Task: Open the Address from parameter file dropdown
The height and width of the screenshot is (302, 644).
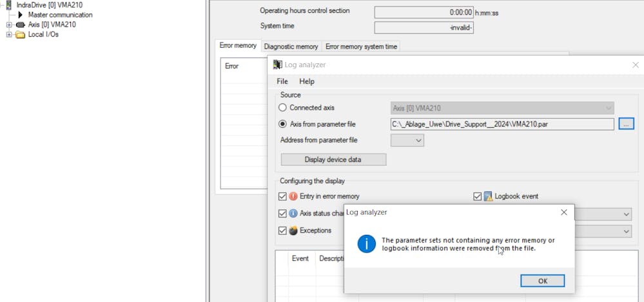Action: pos(407,140)
